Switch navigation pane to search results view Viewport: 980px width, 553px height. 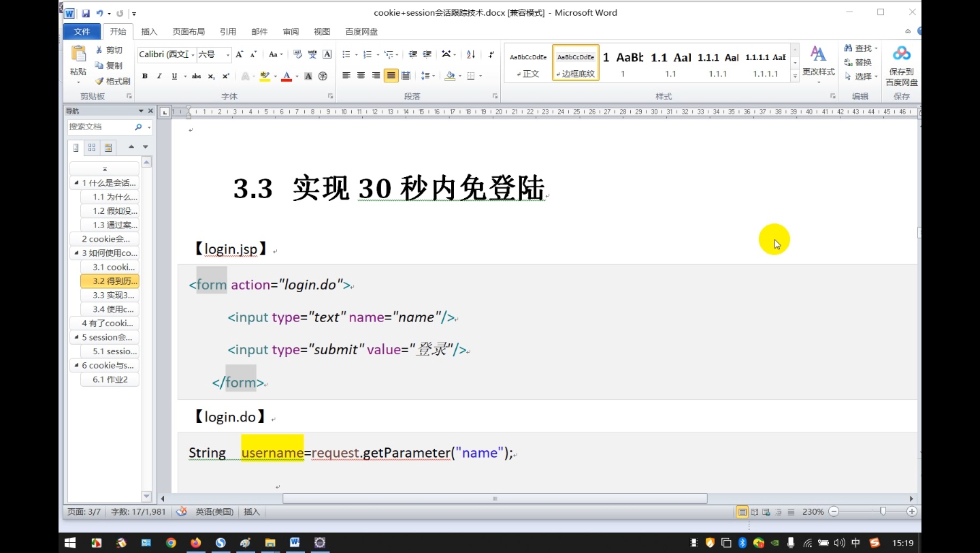point(108,147)
